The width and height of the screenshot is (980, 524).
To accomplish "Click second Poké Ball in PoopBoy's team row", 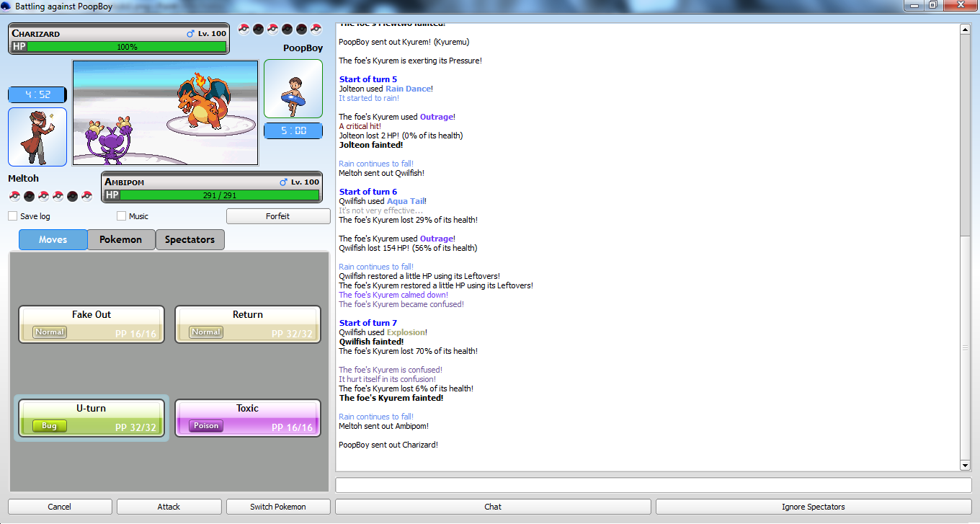I will click(258, 30).
